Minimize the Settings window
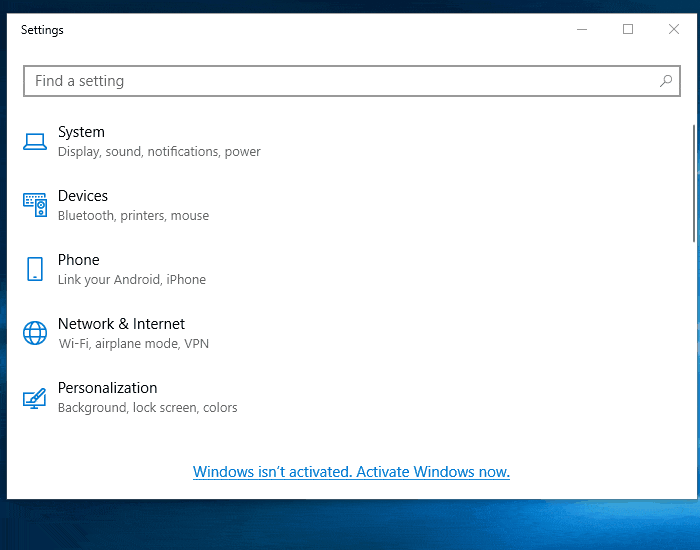 tap(582, 30)
